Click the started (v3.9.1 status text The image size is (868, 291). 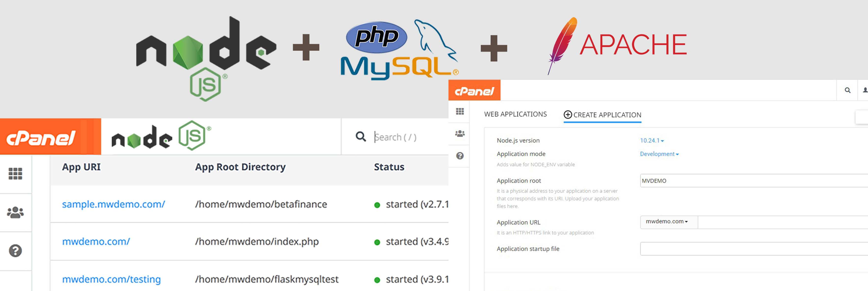pyautogui.click(x=417, y=279)
